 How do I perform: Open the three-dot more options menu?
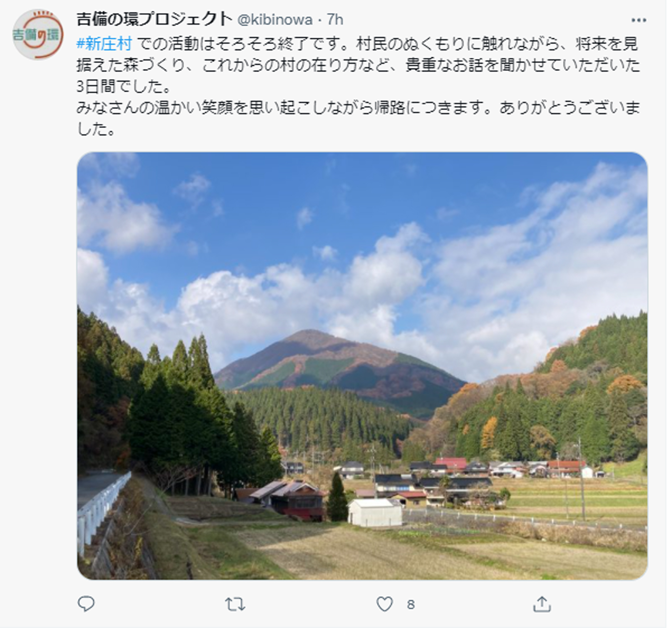coord(638,20)
